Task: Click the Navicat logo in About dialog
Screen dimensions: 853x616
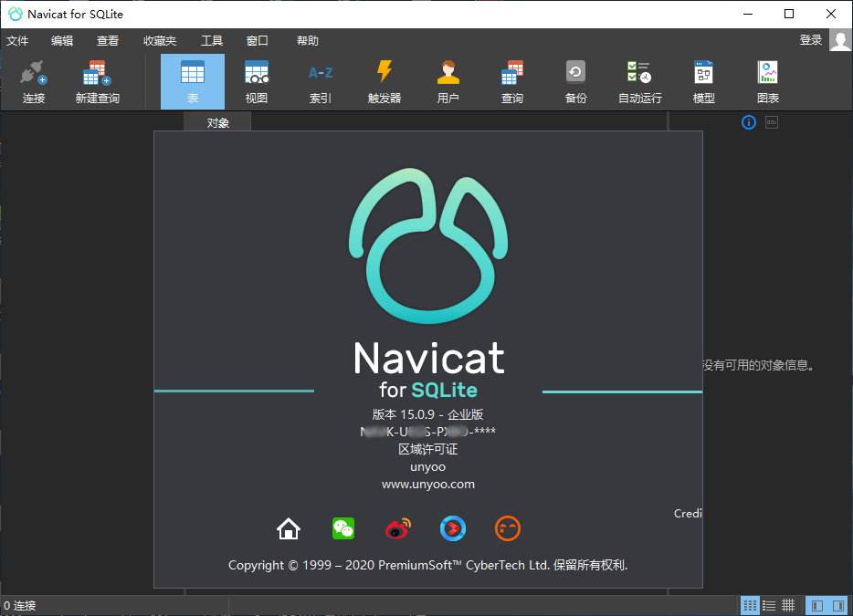Action: (x=428, y=245)
